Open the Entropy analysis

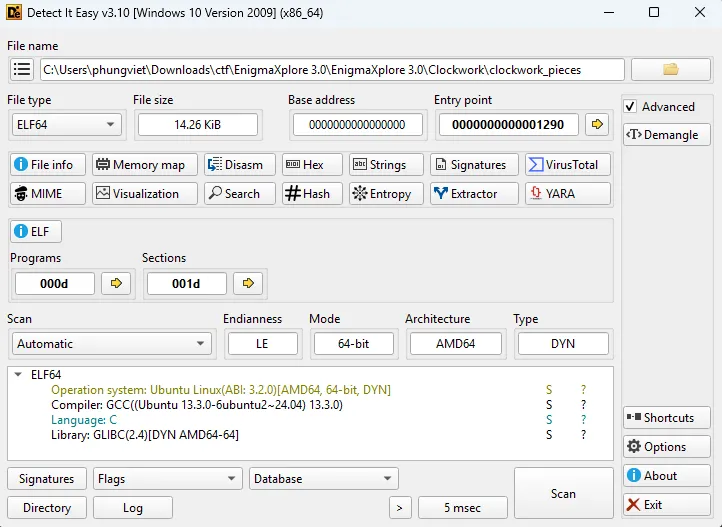[x=381, y=194]
